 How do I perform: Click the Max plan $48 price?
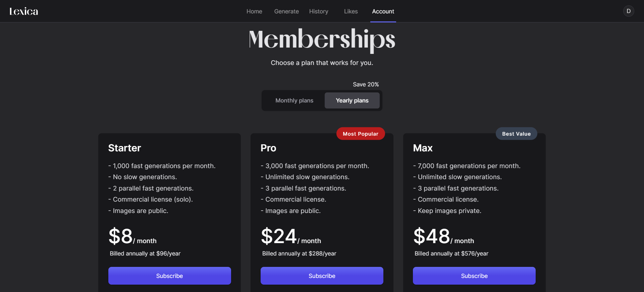[432, 236]
